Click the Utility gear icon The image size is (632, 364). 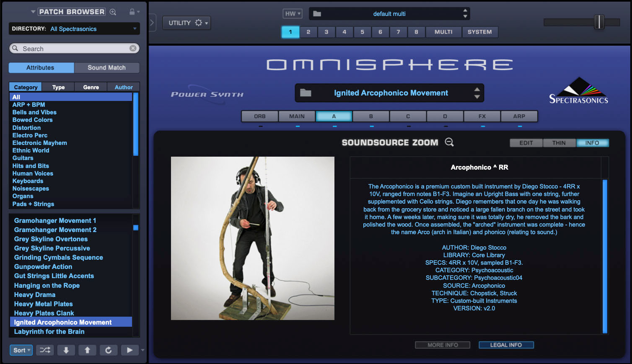click(199, 23)
